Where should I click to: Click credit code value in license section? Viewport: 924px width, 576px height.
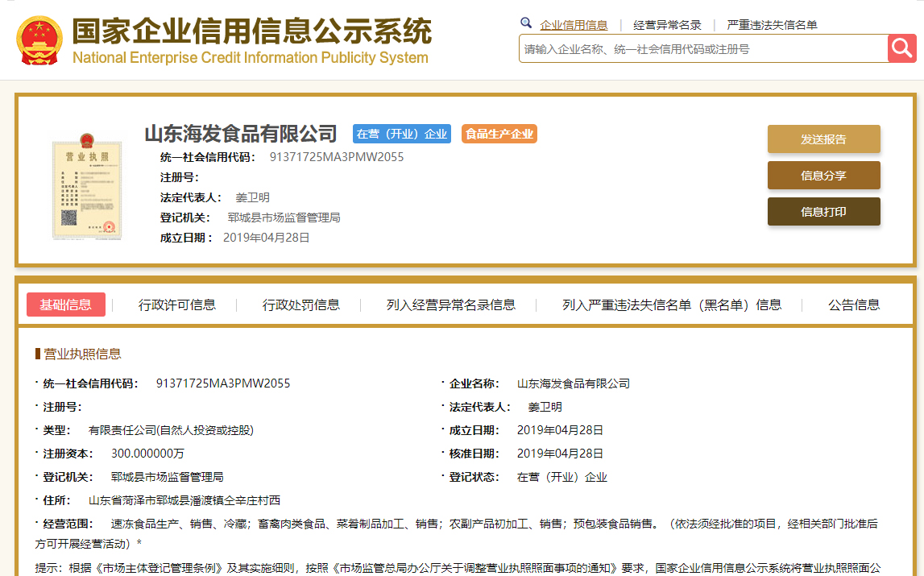coord(223,383)
